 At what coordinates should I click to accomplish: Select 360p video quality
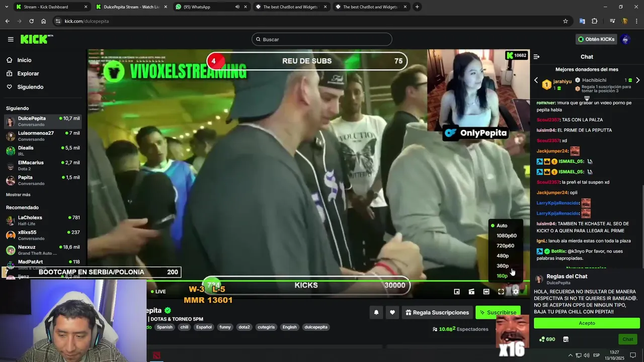click(x=502, y=266)
